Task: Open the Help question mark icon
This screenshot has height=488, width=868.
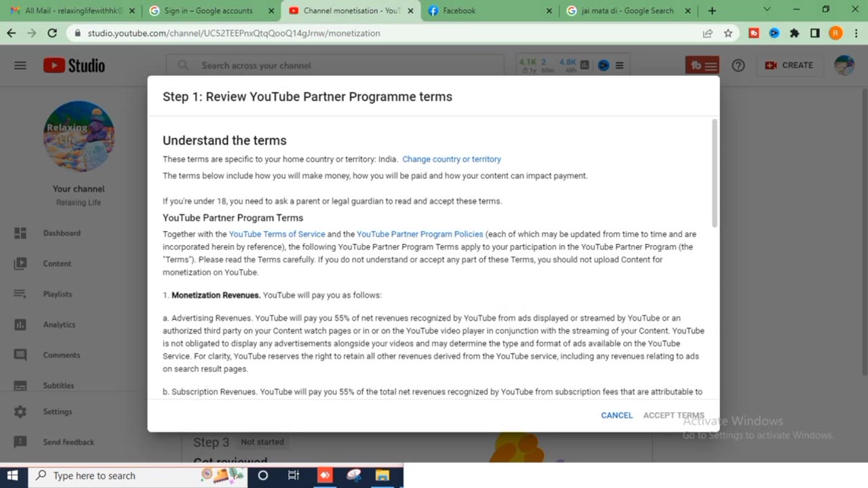Action: coord(738,65)
